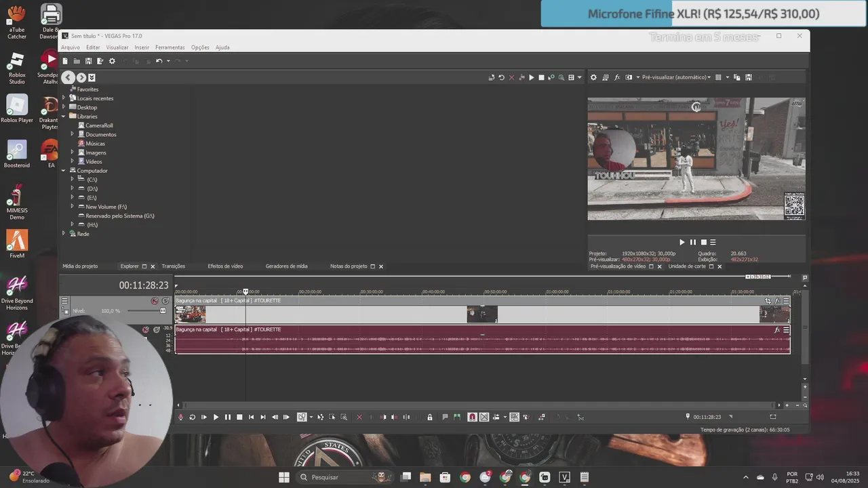Click the Record microphone icon in transport bar
868x488 pixels.
click(180, 418)
